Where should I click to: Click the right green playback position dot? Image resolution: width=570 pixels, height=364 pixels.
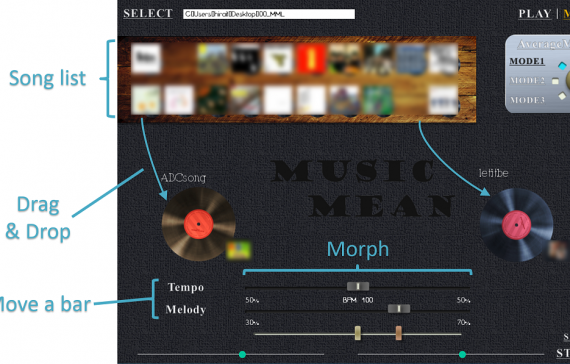[462, 354]
